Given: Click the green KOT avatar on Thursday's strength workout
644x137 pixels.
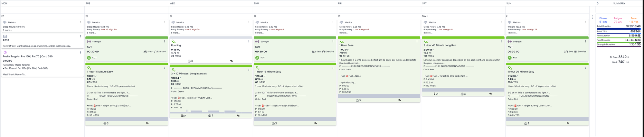Looking at the screenshot, I should click(x=257, y=58).
